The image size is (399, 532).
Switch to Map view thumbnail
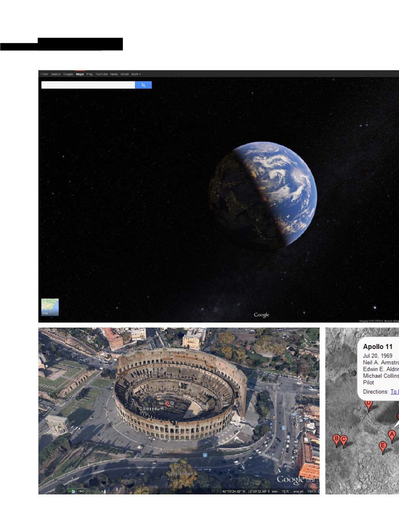50,307
